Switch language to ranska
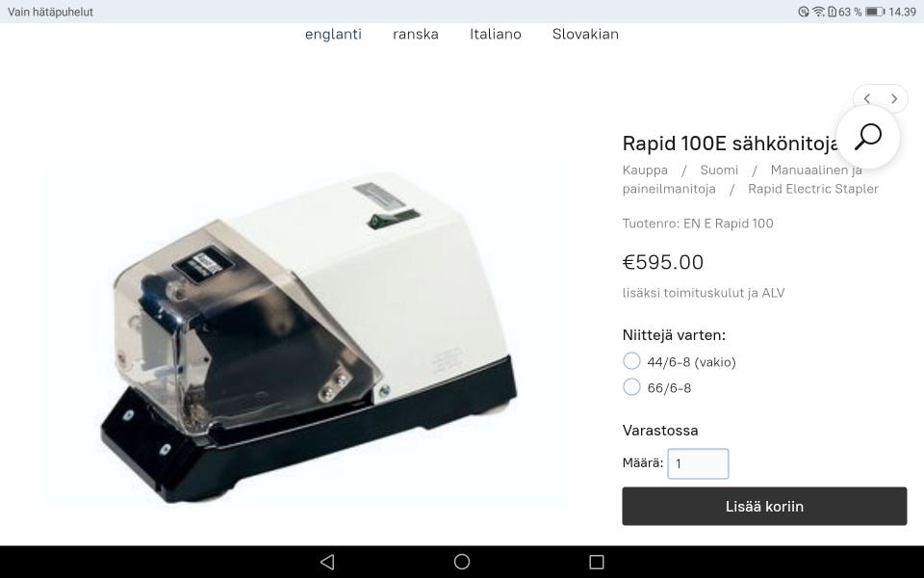This screenshot has width=924, height=578. coord(416,35)
